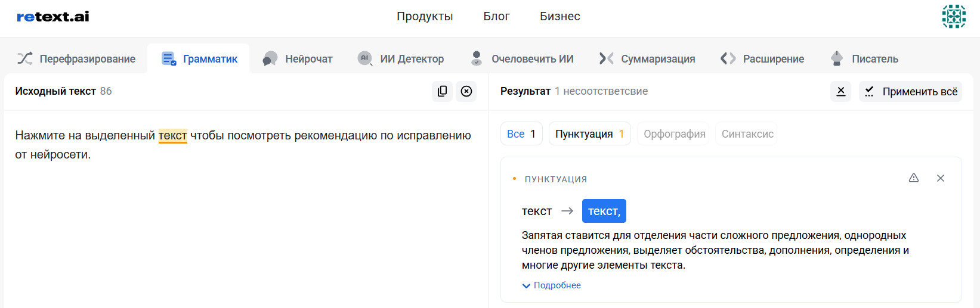Filter results by Орфография
The height and width of the screenshot is (308, 980).
(x=674, y=134)
